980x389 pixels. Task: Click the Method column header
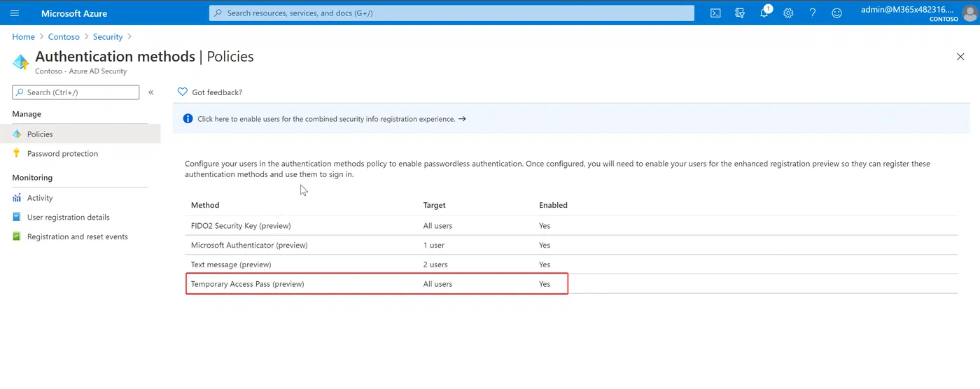[205, 205]
